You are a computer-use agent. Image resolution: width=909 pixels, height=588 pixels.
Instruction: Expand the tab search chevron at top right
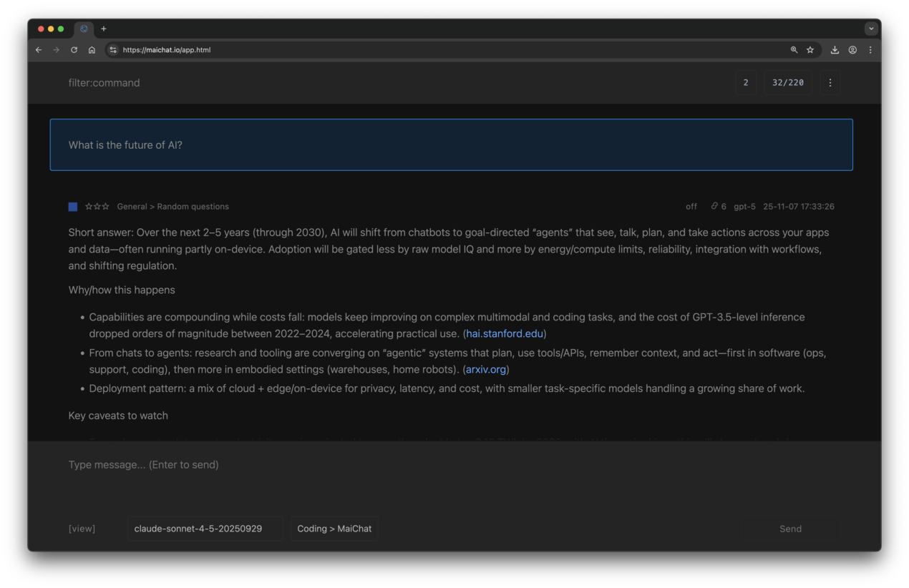pyautogui.click(x=871, y=28)
